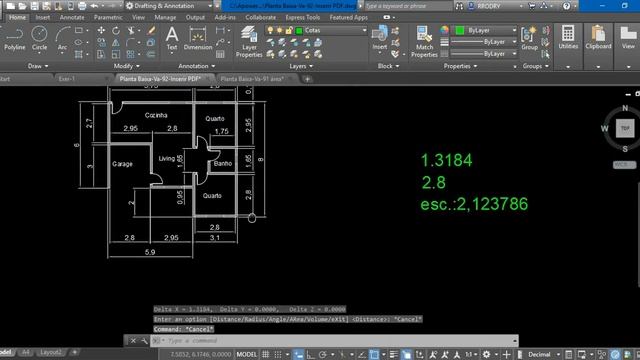Open the Express Tools ribbon tab
The width and height of the screenshot is (640, 360).
point(302,18)
